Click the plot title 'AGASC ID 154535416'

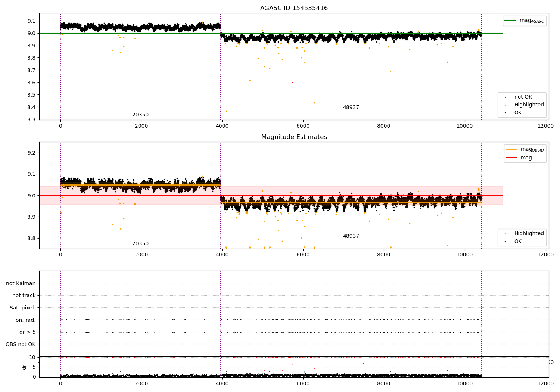pyautogui.click(x=294, y=8)
